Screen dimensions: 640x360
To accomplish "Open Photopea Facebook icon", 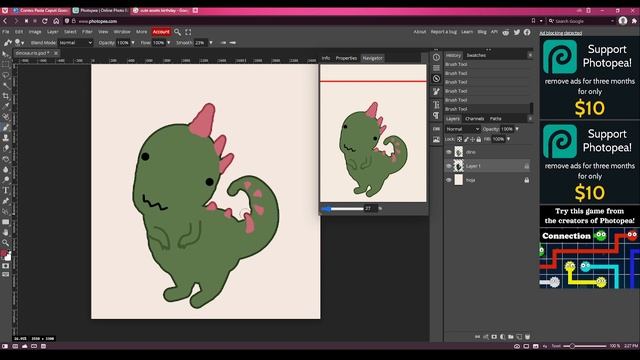I will click(527, 32).
